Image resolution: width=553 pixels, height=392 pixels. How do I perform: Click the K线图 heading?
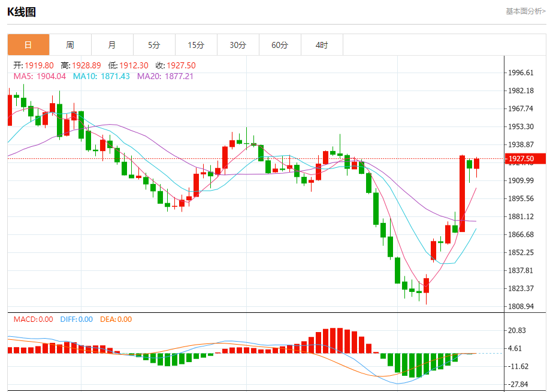click(22, 12)
